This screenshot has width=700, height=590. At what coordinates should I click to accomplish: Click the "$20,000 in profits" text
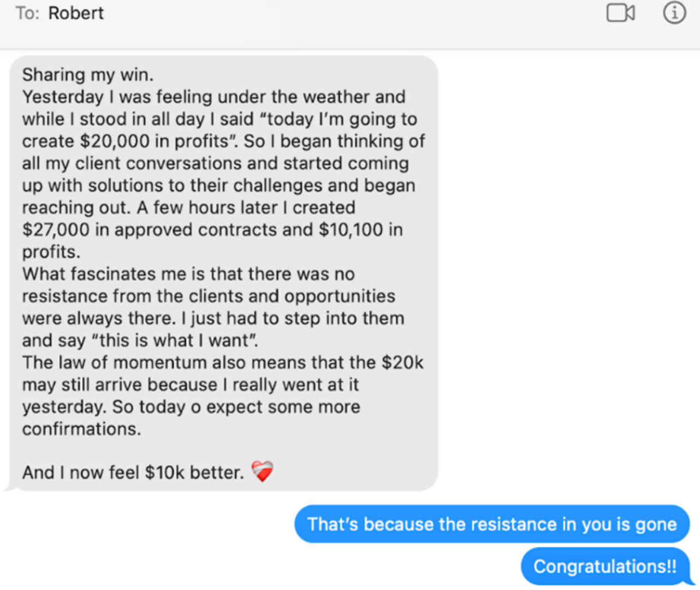tap(153, 141)
